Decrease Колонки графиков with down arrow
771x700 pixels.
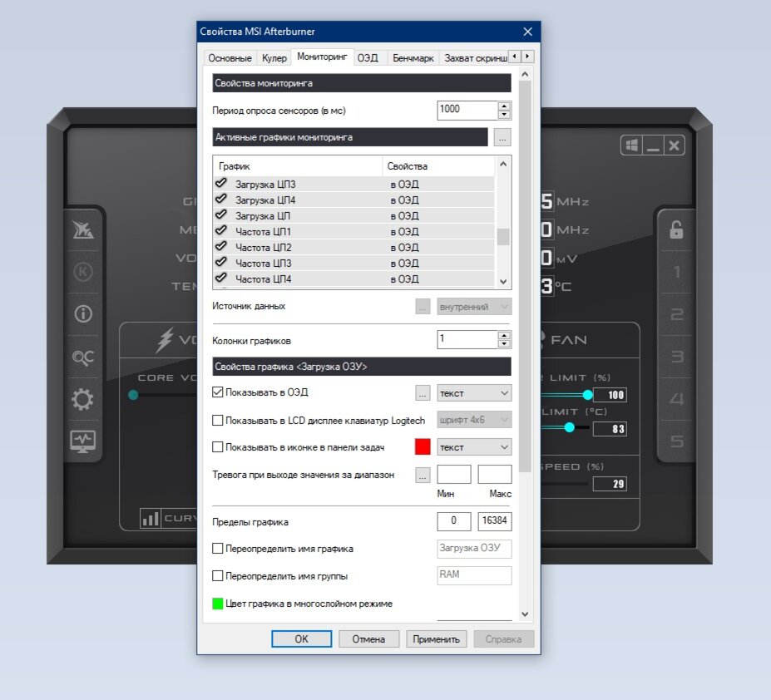(504, 343)
